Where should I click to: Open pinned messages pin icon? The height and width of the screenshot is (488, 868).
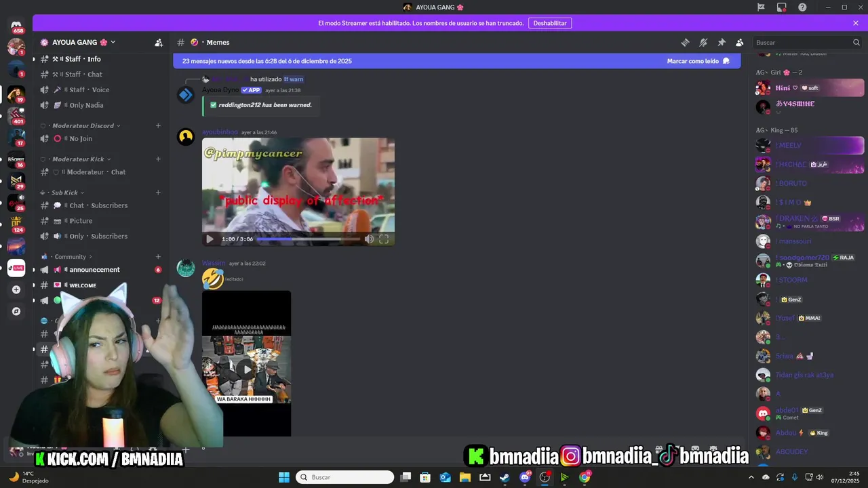722,42
